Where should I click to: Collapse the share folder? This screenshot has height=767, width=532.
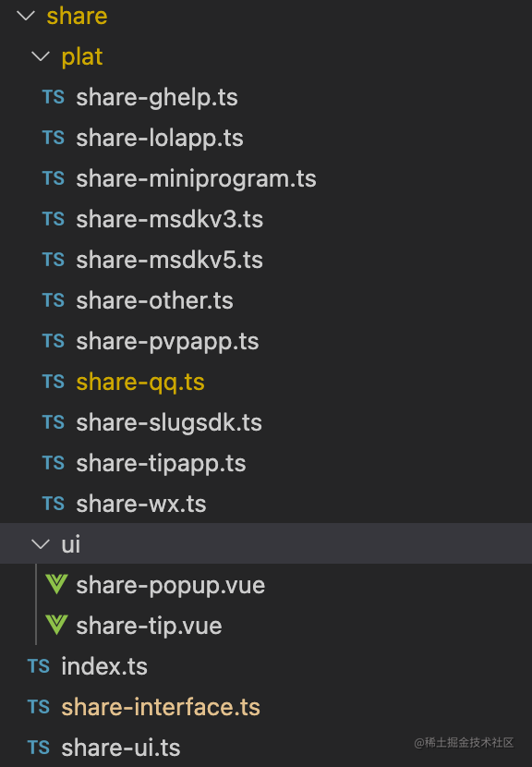[x=25, y=16]
